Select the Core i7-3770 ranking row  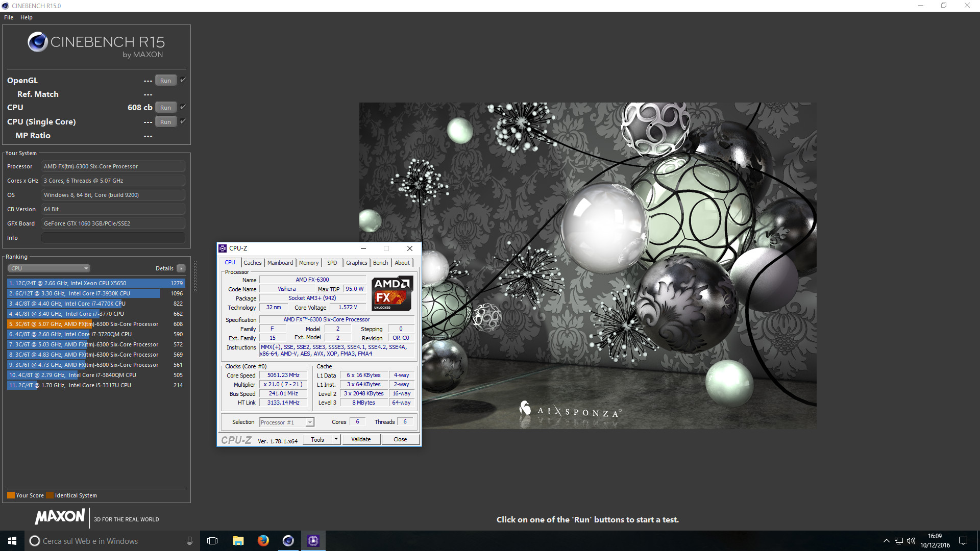(x=96, y=314)
